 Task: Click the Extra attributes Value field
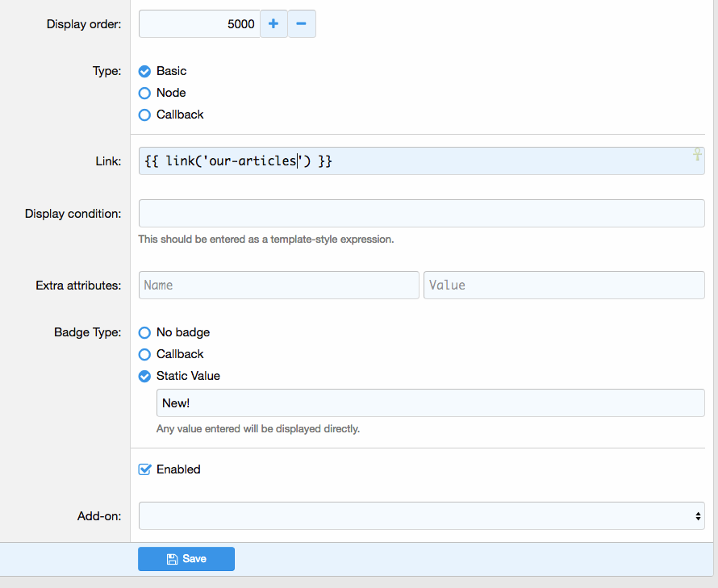pos(564,286)
